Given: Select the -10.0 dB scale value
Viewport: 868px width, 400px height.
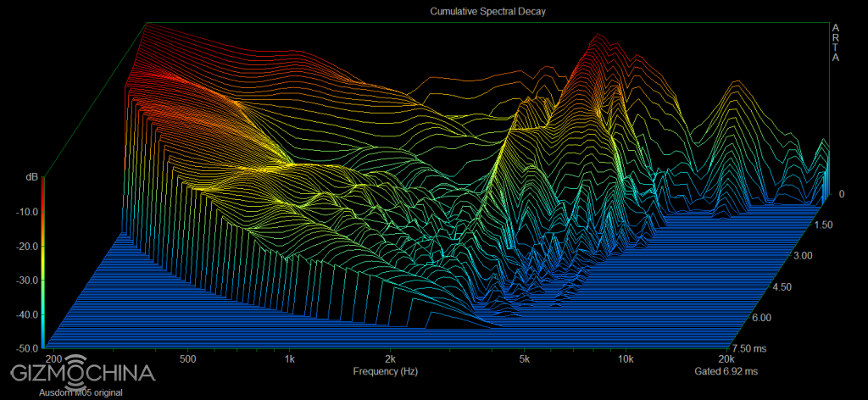Looking at the screenshot, I should point(25,212).
